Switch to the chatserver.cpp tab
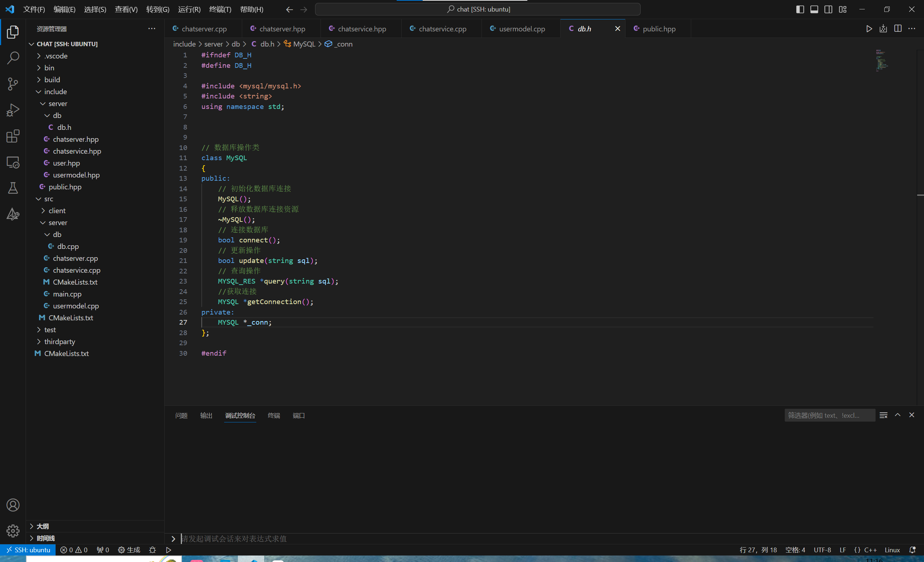Image resolution: width=924 pixels, height=562 pixels. coord(203,29)
